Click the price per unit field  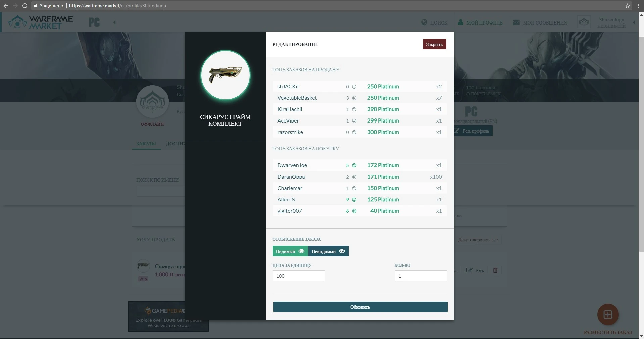click(298, 276)
